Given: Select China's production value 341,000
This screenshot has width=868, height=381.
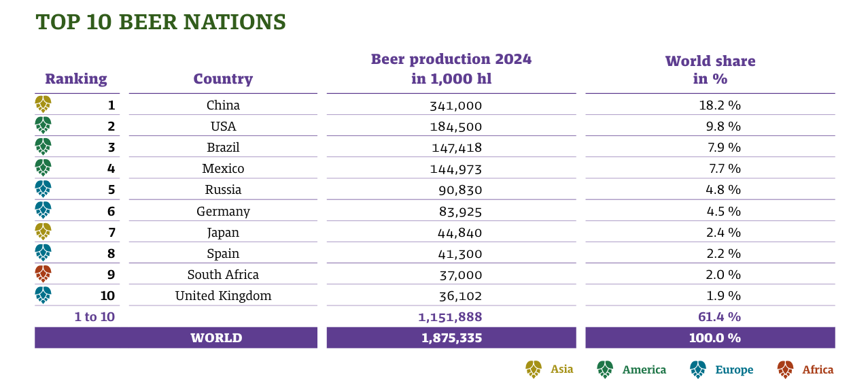Looking at the screenshot, I should [x=455, y=105].
